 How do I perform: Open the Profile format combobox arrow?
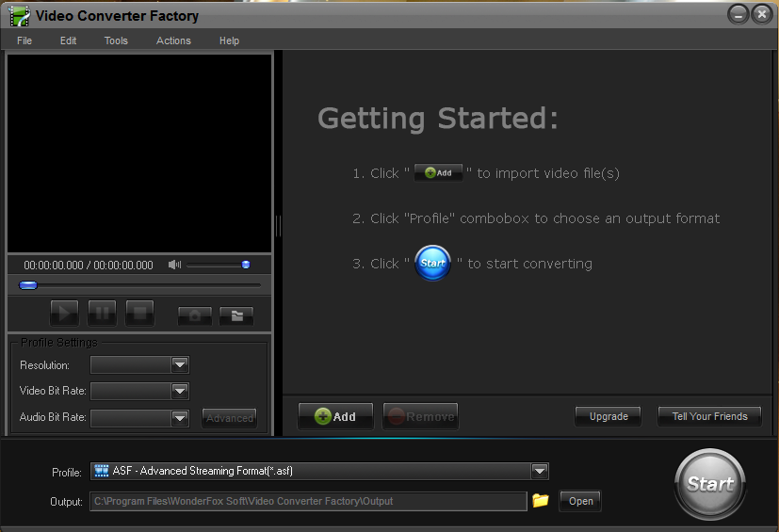(540, 471)
